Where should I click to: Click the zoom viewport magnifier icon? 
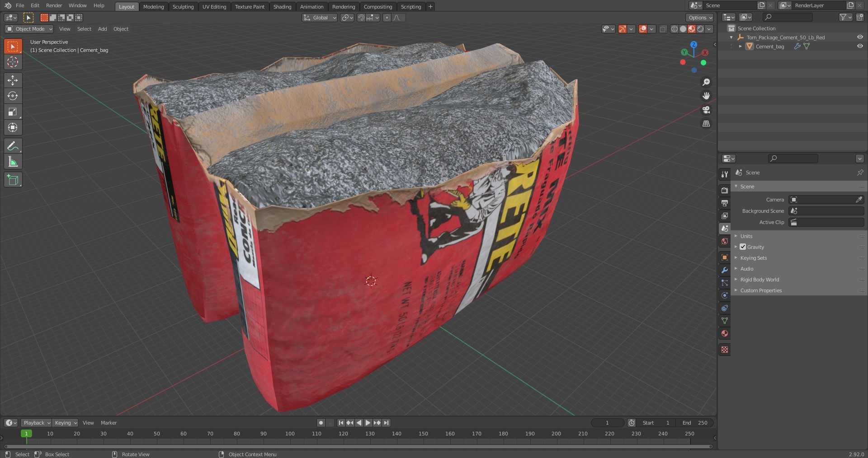pyautogui.click(x=706, y=82)
